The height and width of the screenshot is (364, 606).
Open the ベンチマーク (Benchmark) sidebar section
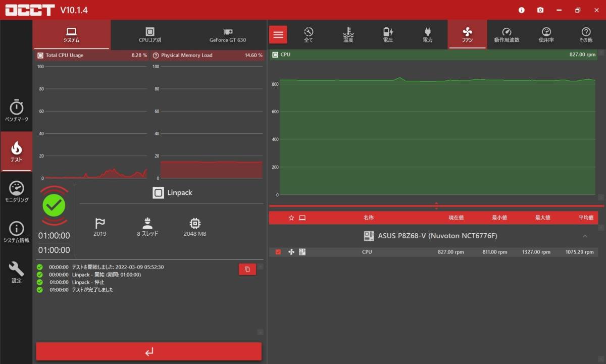coord(17,111)
